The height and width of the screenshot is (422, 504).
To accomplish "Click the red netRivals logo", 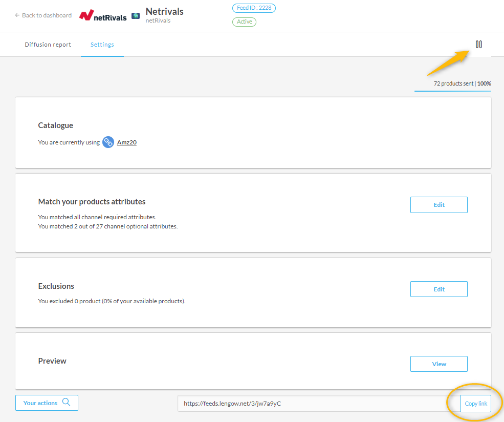I will (103, 15).
